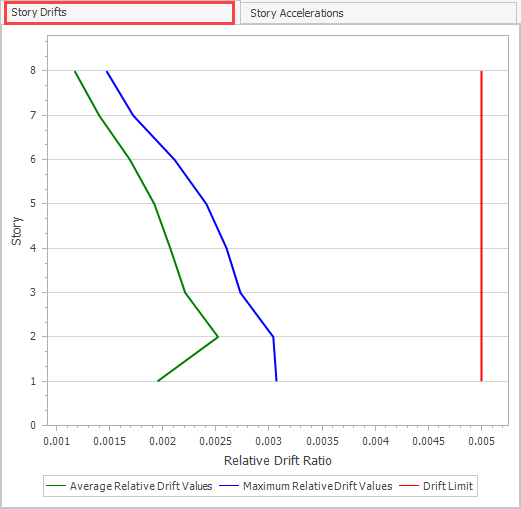
Task: Click green curve peak at story 2
Action: point(218,337)
